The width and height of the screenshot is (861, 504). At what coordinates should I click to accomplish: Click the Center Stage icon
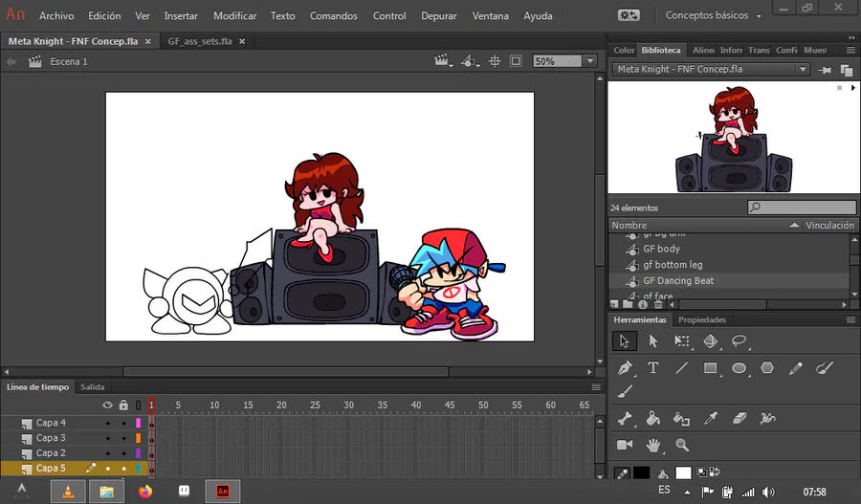tap(495, 61)
